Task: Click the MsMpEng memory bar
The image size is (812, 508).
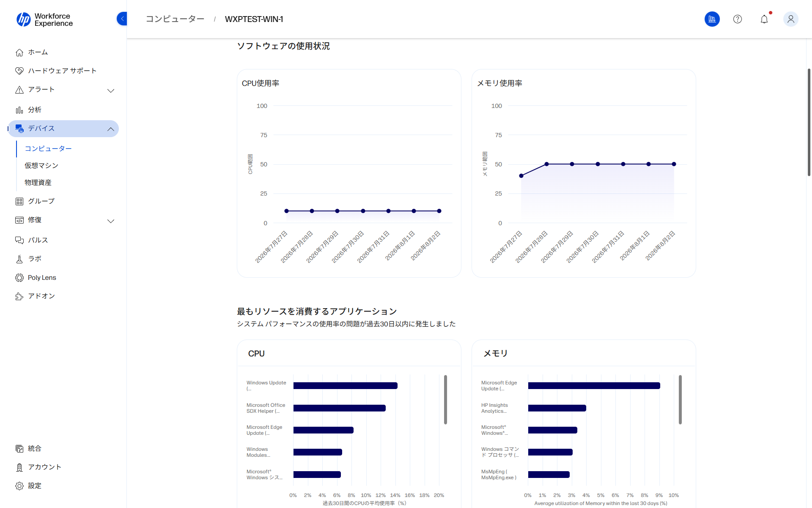Action: click(x=549, y=475)
